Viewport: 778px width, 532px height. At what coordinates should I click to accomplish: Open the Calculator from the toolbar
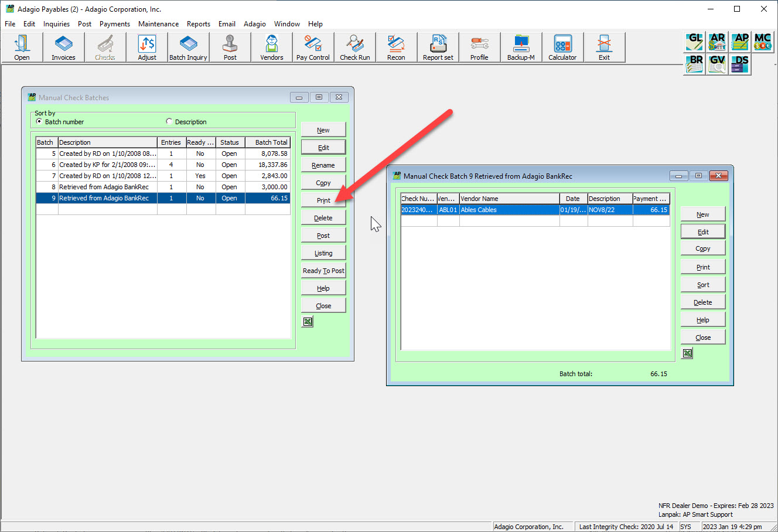coord(562,47)
